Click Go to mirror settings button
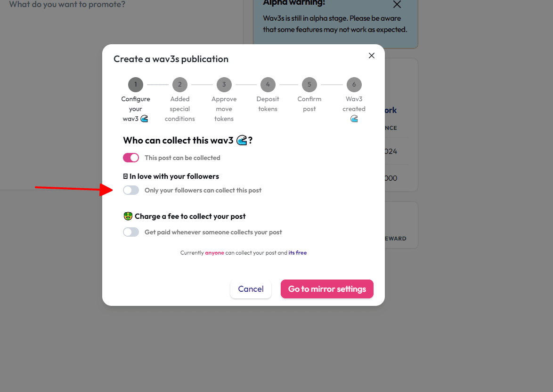This screenshot has height=392, width=553. 327,289
